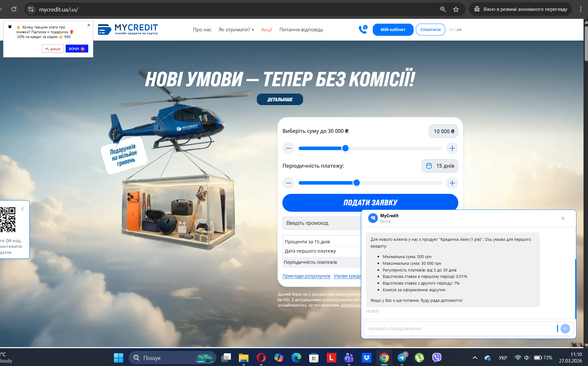The height and width of the screenshot is (366, 588).
Task: Click the Chrome address bar URL
Action: (59, 10)
